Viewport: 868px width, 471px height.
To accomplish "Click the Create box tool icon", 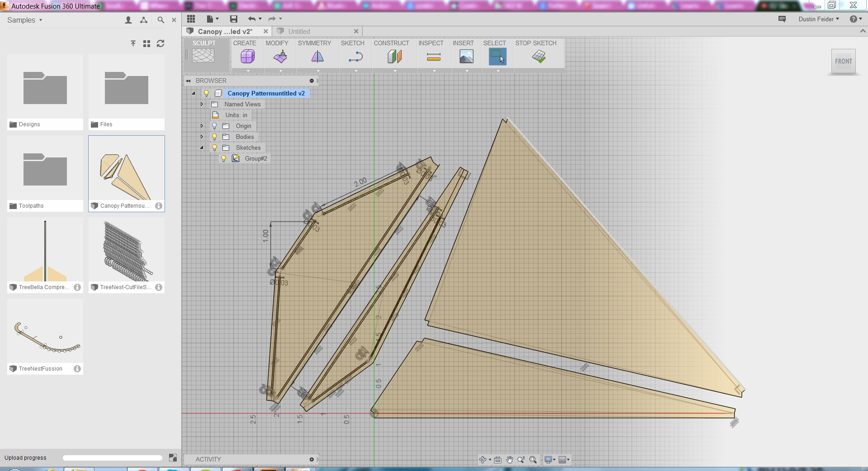I will [247, 57].
